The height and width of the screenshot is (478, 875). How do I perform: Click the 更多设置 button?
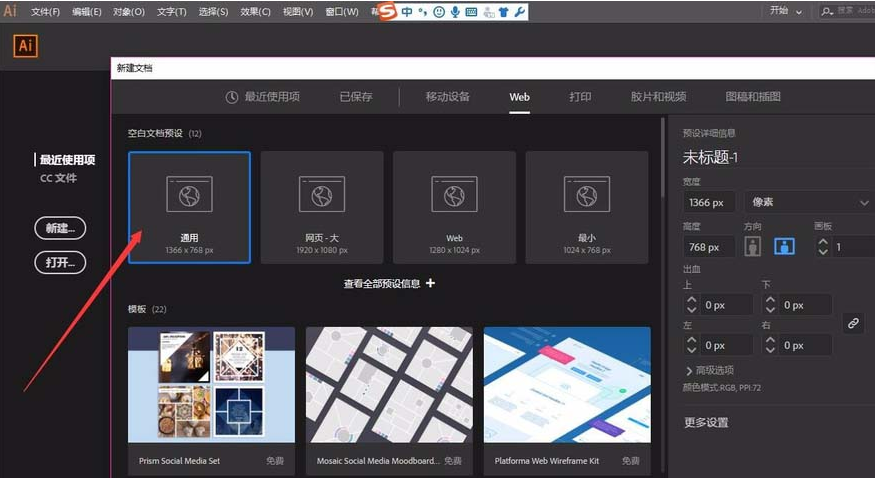click(x=706, y=422)
